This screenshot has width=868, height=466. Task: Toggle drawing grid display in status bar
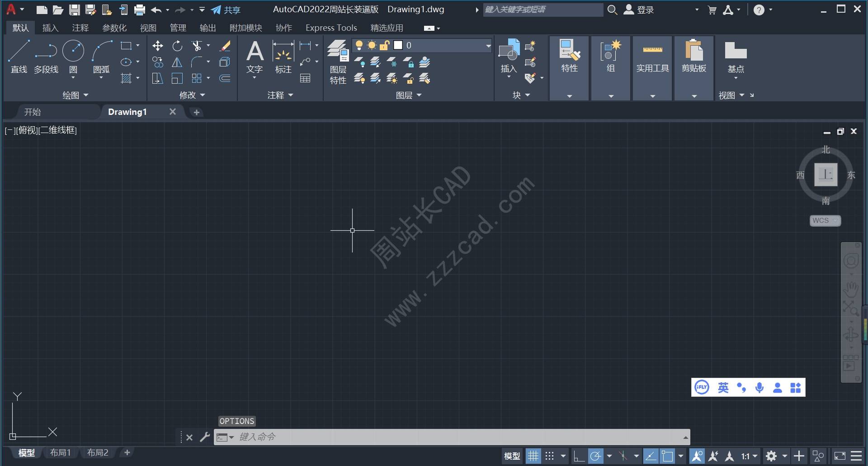click(x=533, y=456)
